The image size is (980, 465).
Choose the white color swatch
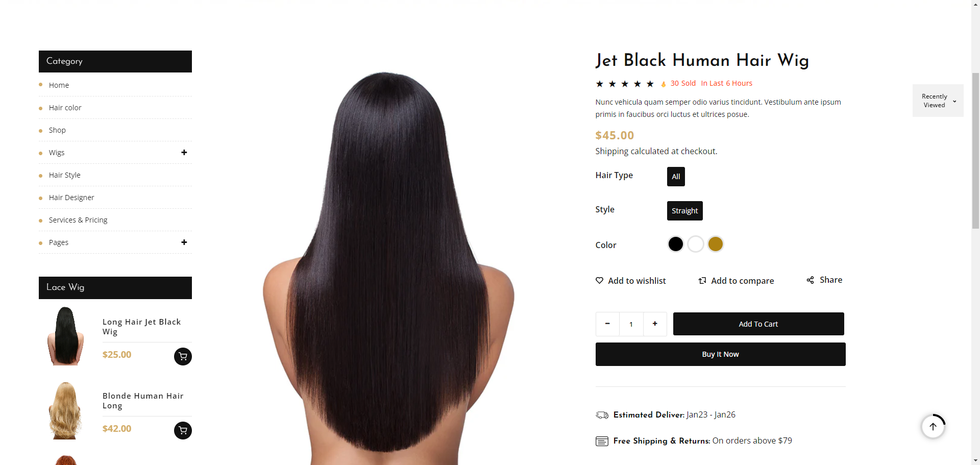695,244
